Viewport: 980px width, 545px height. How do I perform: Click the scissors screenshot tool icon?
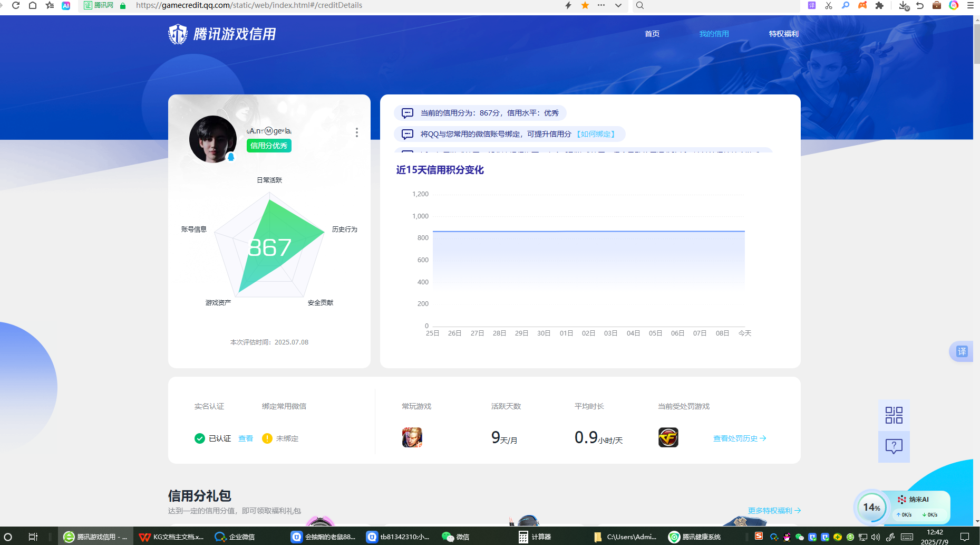(829, 5)
